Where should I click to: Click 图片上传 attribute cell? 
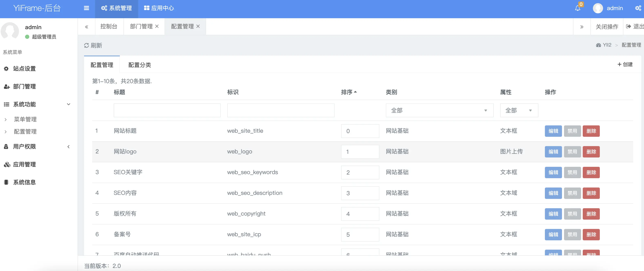tap(511, 151)
